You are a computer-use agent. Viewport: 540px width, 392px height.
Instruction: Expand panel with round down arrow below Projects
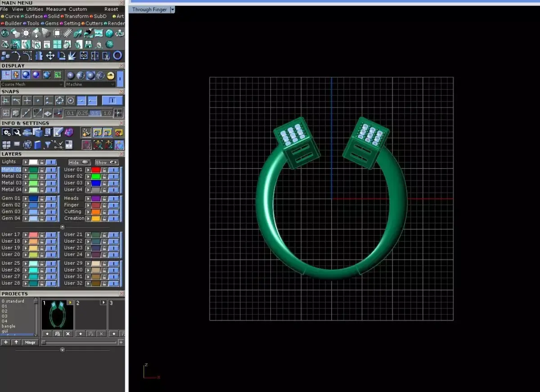[x=62, y=350]
